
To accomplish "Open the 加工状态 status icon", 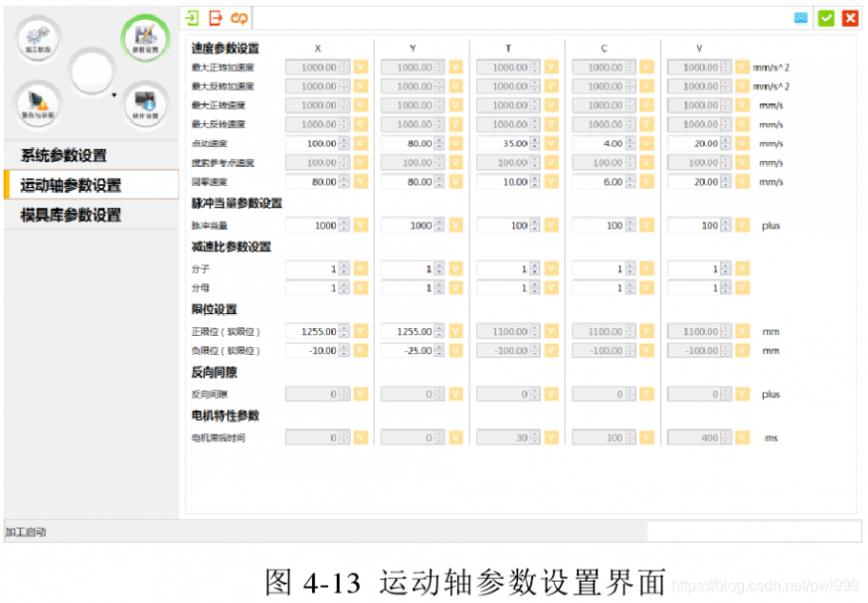I will (x=38, y=38).
